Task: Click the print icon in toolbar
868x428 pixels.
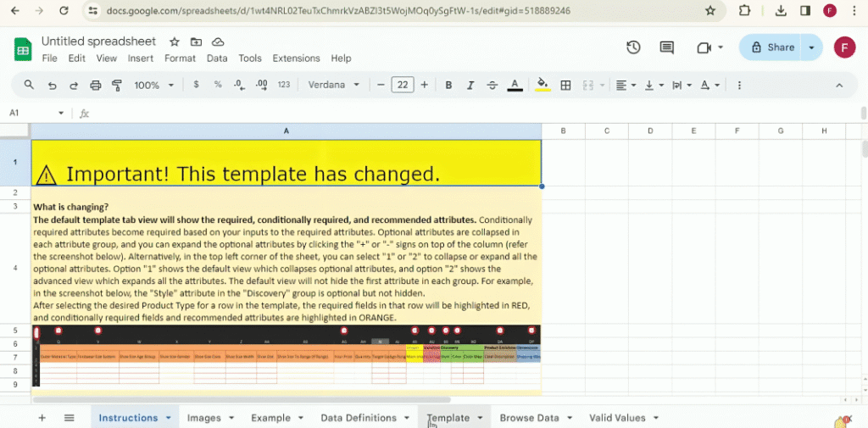Action: [96, 85]
